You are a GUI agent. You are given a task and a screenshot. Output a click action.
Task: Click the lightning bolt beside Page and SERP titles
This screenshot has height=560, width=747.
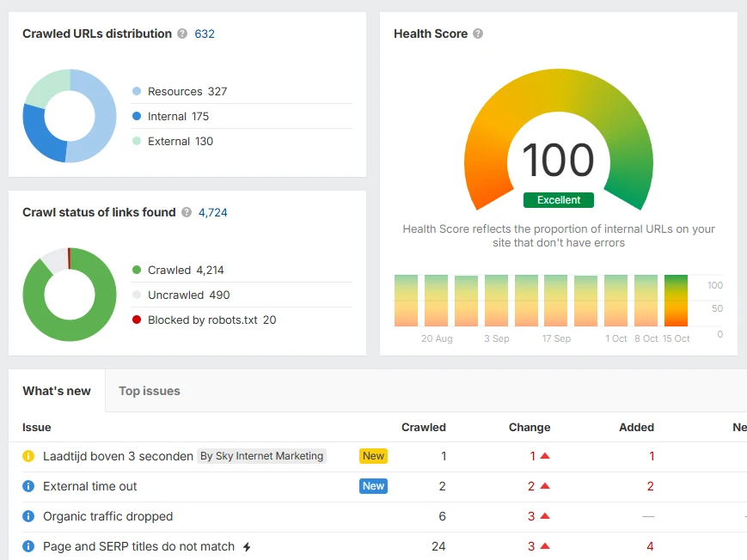coord(247,546)
